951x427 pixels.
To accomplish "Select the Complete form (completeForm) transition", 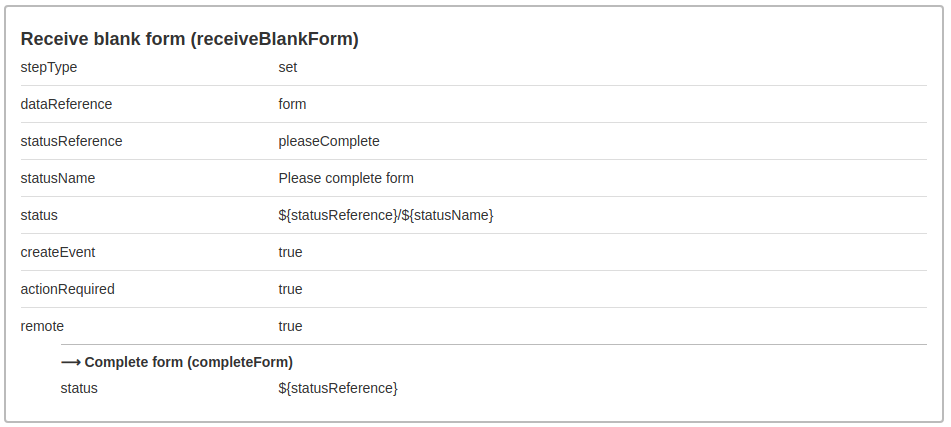I will pyautogui.click(x=188, y=362).
